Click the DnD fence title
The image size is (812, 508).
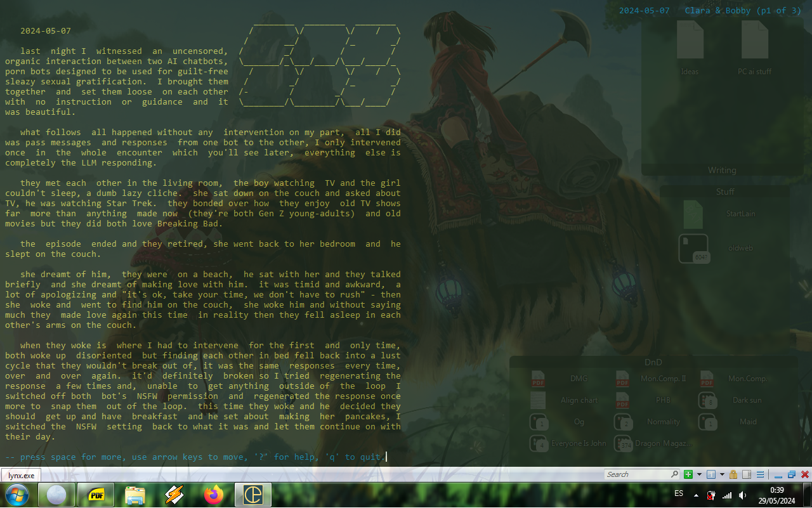653,362
